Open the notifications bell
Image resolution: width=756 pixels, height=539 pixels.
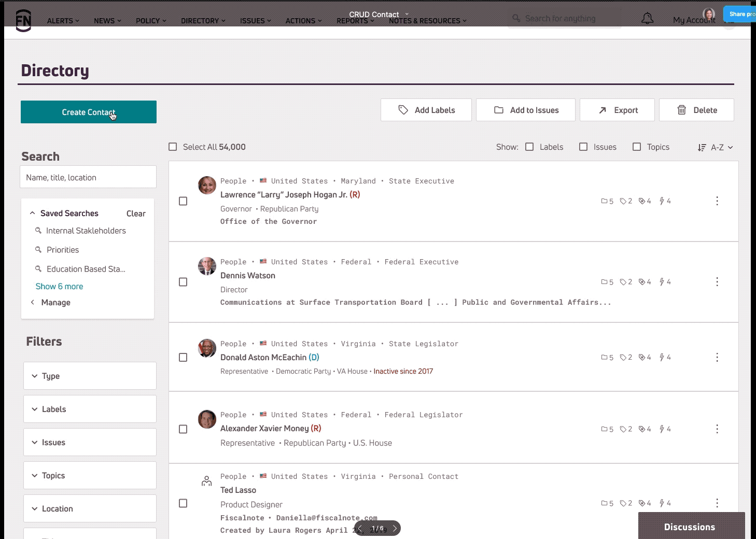tap(647, 19)
